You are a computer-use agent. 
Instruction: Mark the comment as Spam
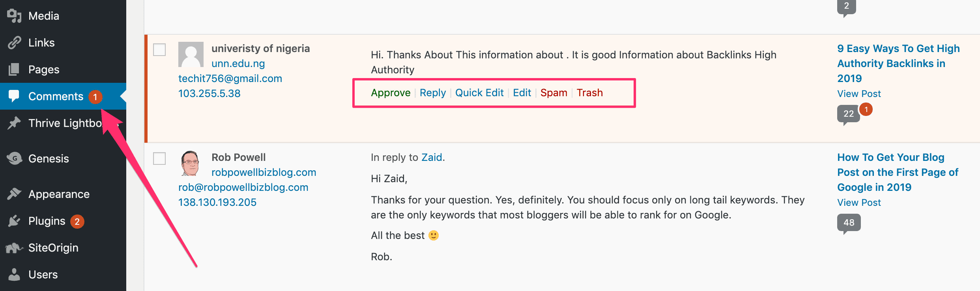[x=554, y=93]
